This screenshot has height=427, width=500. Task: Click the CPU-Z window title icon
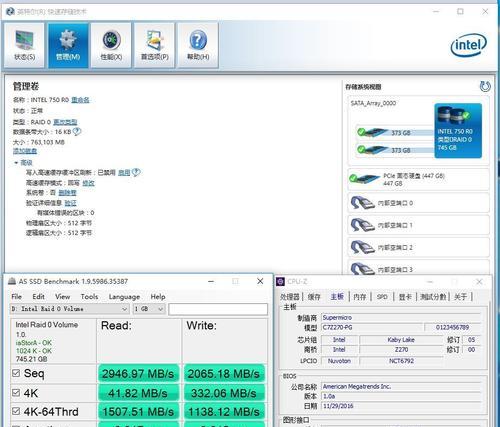click(281, 282)
